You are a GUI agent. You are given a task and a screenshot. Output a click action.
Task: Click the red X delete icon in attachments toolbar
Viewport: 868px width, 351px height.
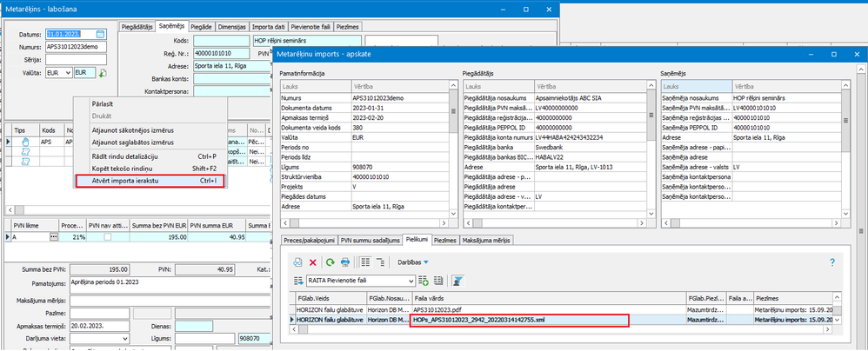tap(312, 262)
